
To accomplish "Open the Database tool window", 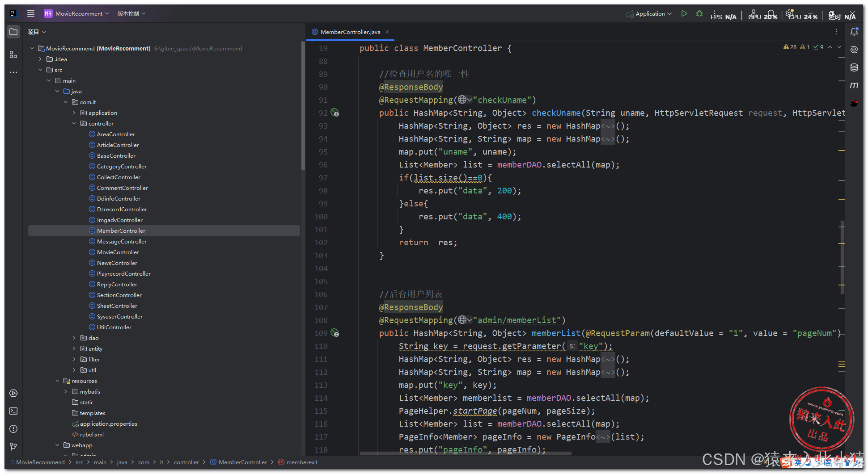I will (854, 67).
